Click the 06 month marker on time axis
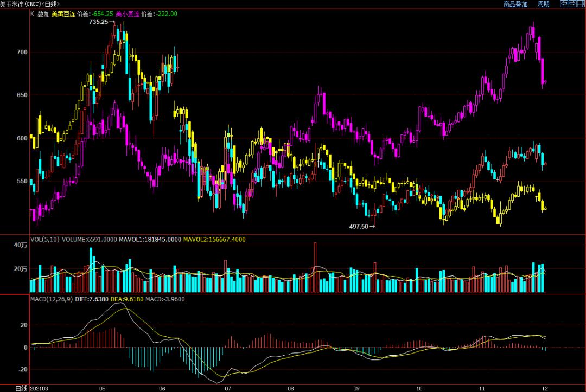The height and width of the screenshot is (392, 586). 162,389
